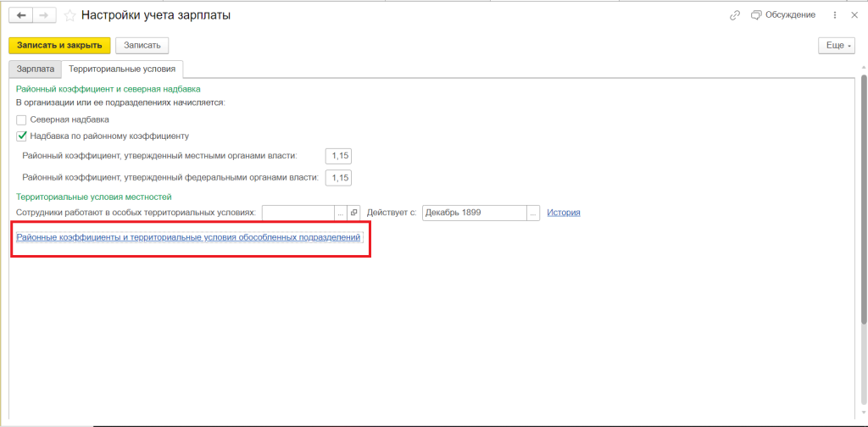
Task: Open selection list for особых территориальных условиях field
Action: coord(341,213)
